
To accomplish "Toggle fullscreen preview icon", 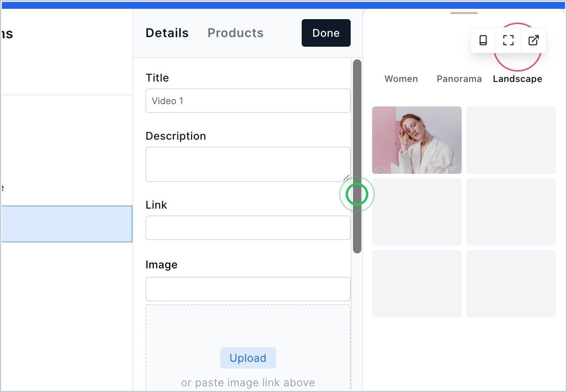I will [508, 40].
